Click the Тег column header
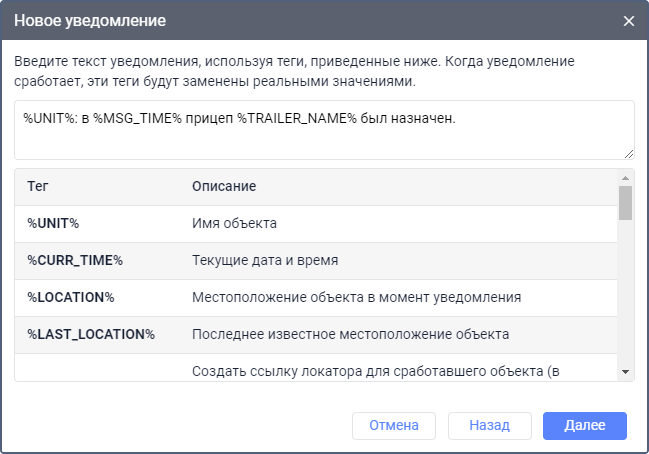 click(38, 187)
